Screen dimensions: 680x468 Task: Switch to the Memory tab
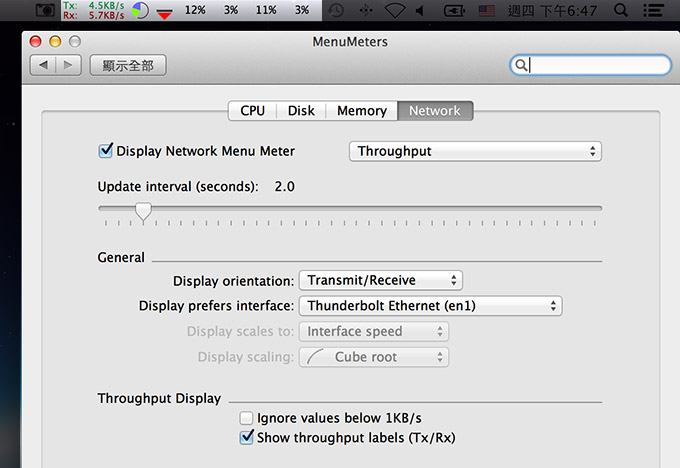[x=362, y=111]
